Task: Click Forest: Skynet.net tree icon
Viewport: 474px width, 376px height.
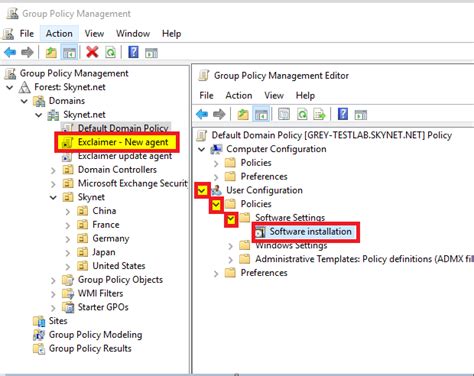Action: pos(24,87)
